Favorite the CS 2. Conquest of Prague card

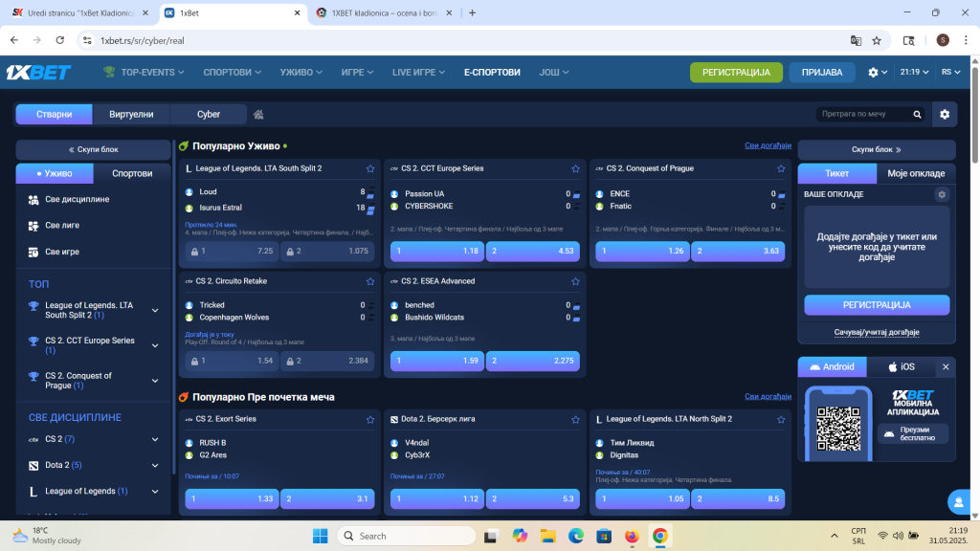781,168
